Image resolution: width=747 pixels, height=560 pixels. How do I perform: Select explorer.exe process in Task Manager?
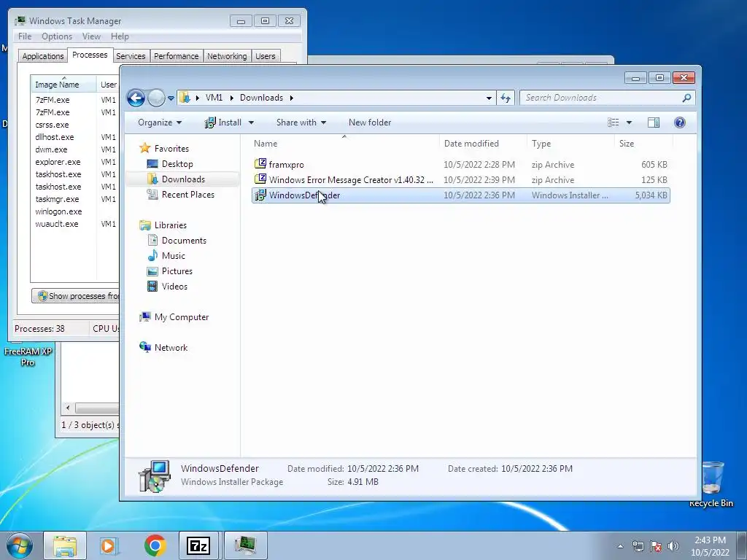point(58,162)
